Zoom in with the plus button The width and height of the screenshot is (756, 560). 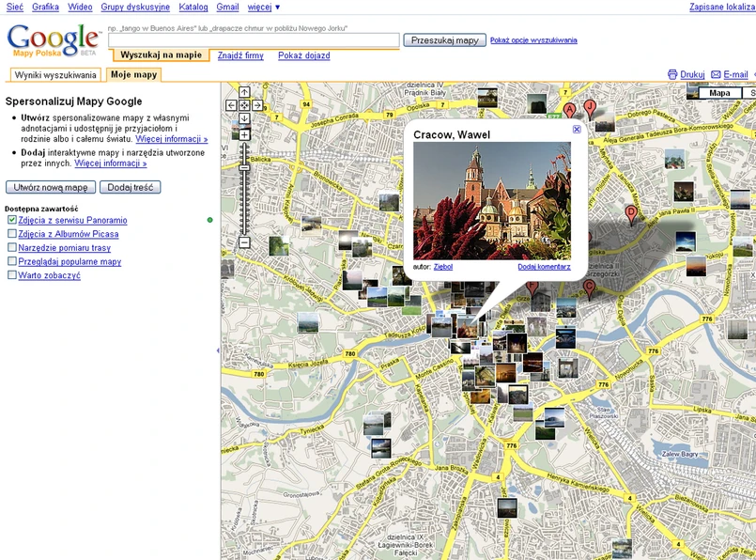pos(244,135)
